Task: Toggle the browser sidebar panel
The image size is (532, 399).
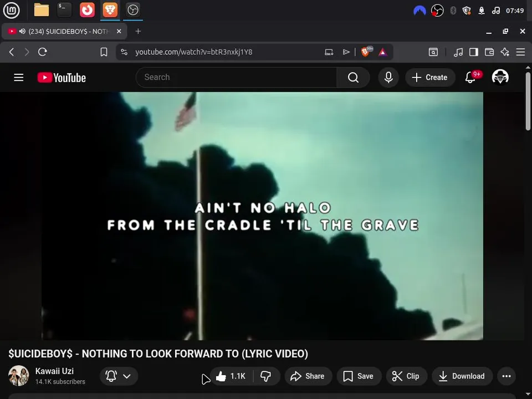Action: click(x=474, y=52)
